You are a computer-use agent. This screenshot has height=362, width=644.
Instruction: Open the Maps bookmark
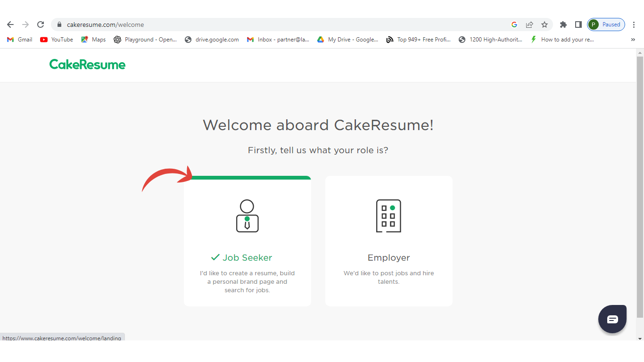pos(93,40)
